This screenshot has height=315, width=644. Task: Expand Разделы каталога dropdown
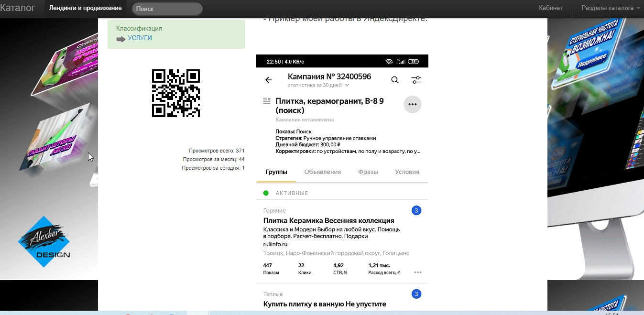[611, 8]
